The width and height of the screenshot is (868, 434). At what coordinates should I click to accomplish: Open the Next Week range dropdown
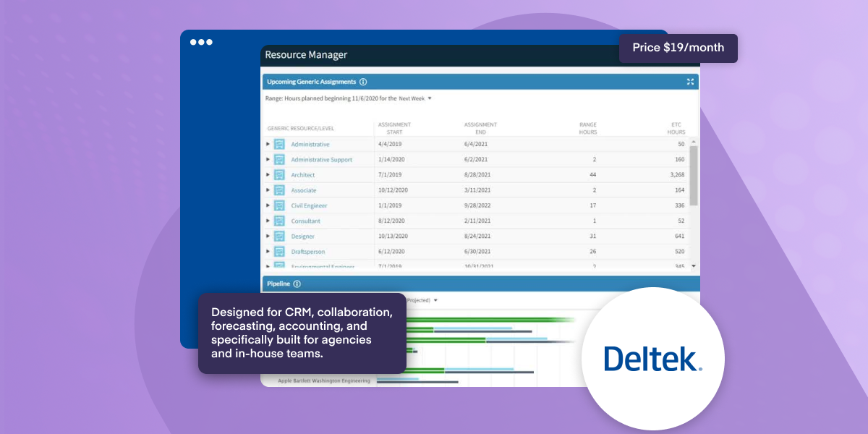pyautogui.click(x=415, y=98)
